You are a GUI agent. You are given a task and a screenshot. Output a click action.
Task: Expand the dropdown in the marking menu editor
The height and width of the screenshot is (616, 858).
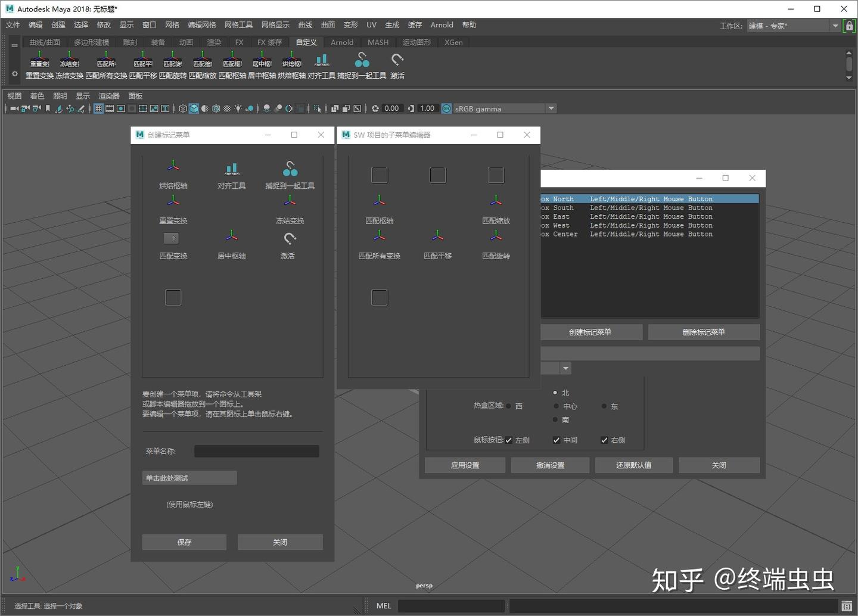pyautogui.click(x=565, y=368)
